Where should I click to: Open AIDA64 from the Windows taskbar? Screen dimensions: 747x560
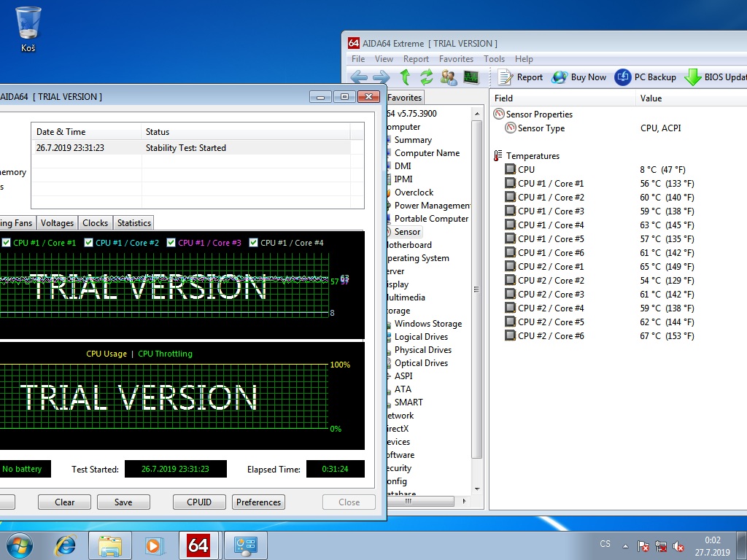point(198,545)
